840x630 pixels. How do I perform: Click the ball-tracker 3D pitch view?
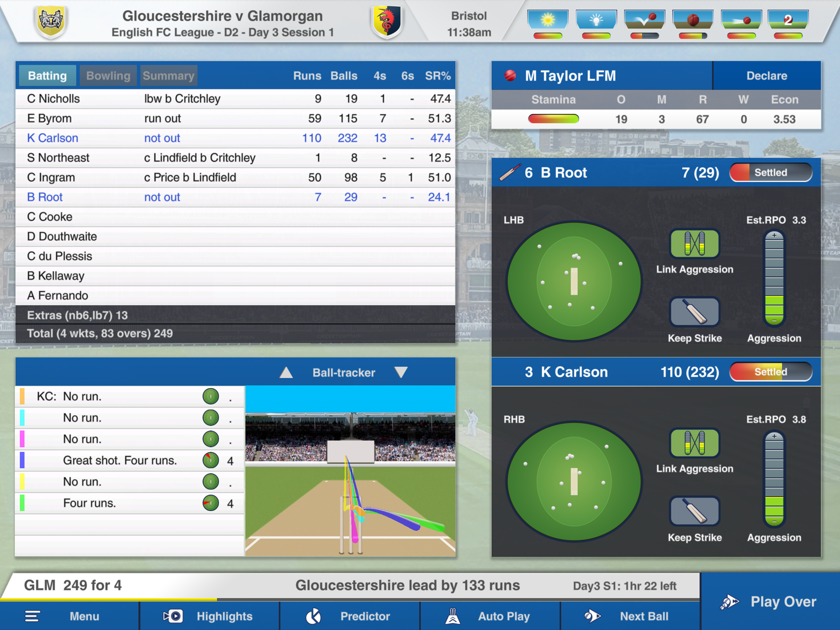[x=350, y=471]
